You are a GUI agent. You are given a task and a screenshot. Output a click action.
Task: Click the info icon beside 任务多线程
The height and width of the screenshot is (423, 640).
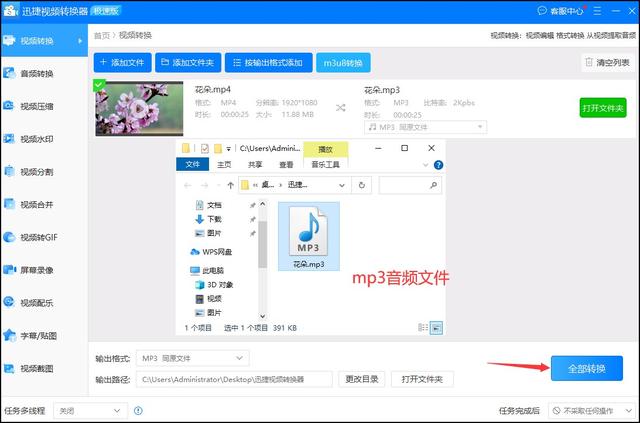[138, 410]
